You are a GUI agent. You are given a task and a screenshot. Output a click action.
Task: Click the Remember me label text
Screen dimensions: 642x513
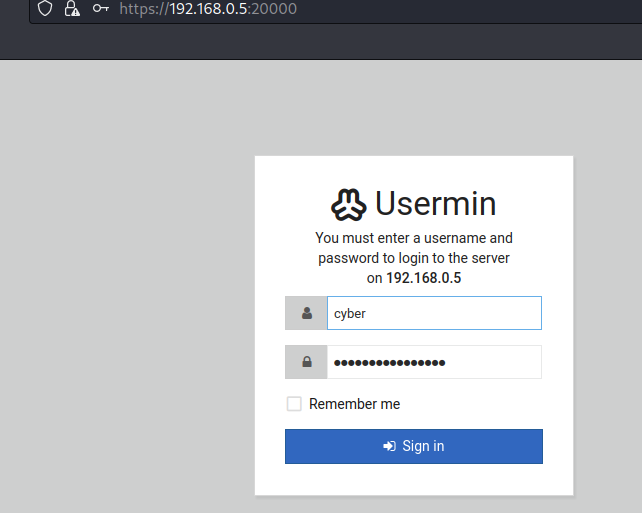click(354, 404)
